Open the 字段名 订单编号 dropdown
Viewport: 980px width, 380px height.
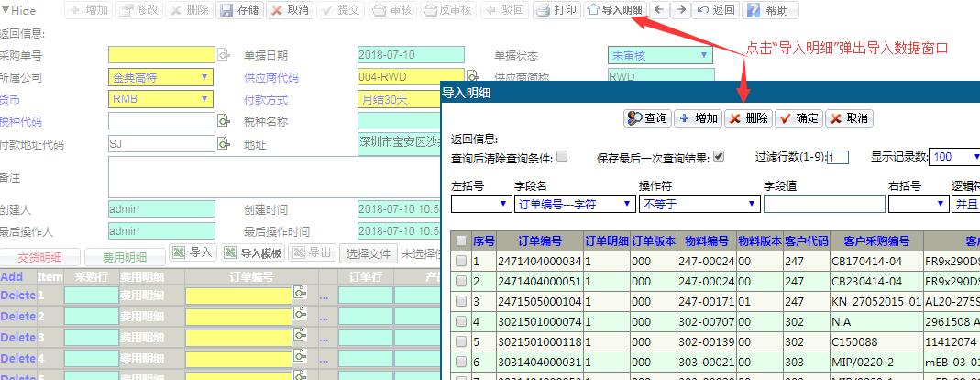tap(576, 204)
